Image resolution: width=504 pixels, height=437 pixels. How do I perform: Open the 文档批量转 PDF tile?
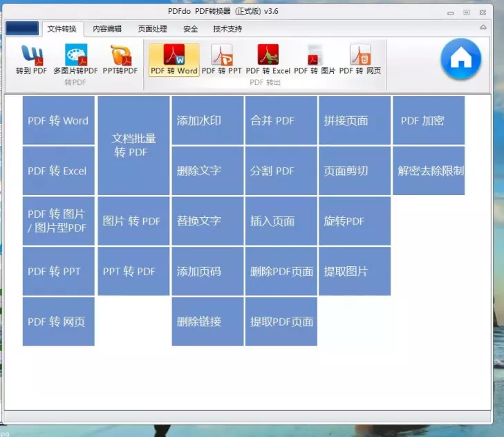[133, 146]
